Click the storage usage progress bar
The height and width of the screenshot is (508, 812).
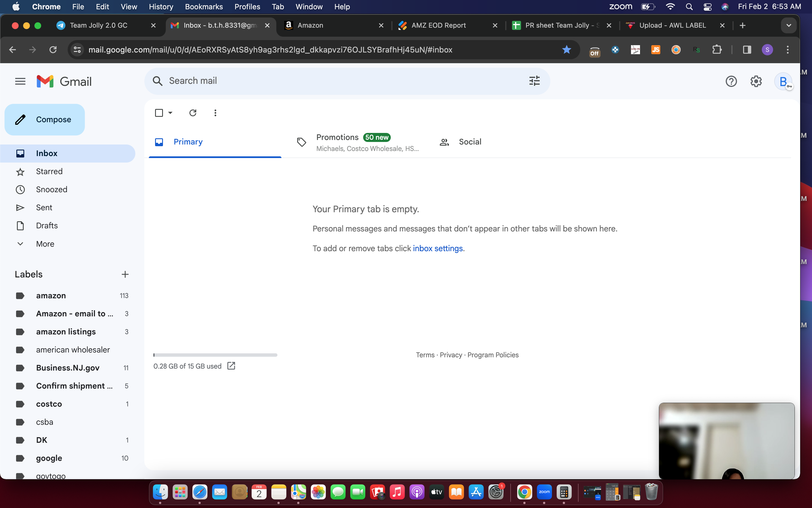(215, 355)
